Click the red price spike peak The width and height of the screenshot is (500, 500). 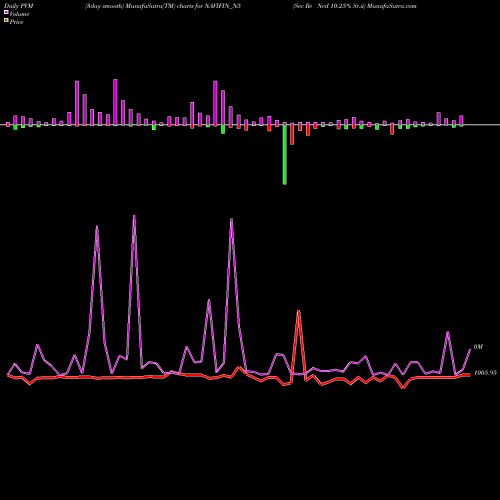pyautogui.click(x=298, y=312)
